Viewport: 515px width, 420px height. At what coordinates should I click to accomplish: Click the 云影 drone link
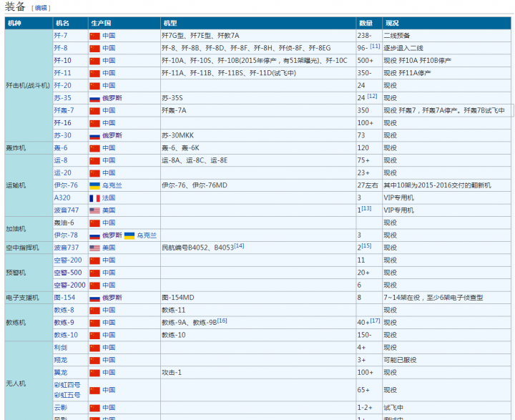point(61,408)
